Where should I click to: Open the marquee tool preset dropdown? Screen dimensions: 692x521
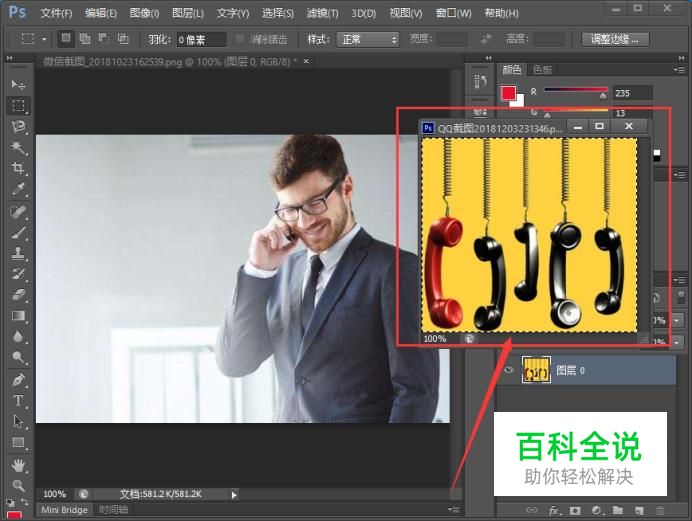point(44,39)
